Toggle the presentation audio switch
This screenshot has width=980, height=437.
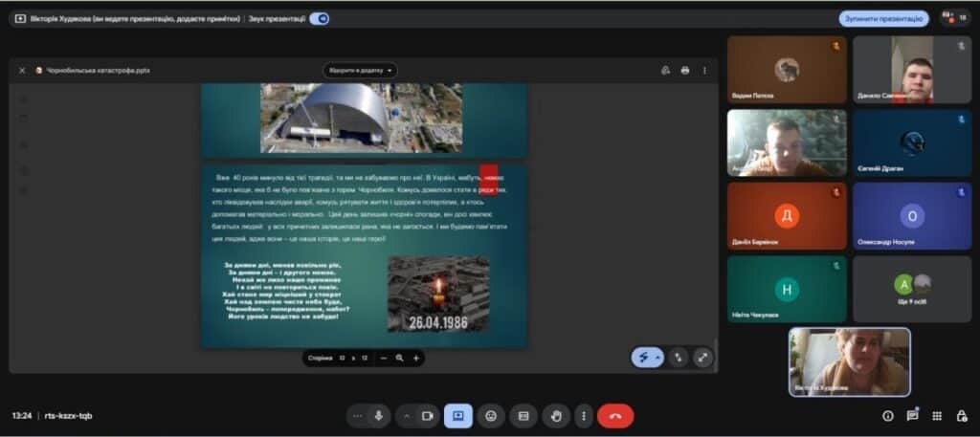(x=319, y=18)
